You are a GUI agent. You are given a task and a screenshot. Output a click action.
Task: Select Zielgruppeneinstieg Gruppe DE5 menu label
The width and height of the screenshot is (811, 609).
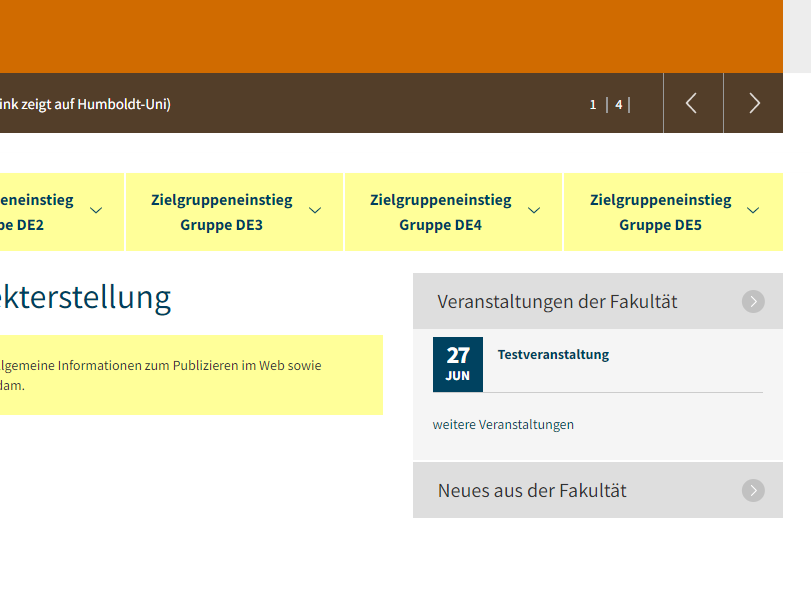point(660,212)
